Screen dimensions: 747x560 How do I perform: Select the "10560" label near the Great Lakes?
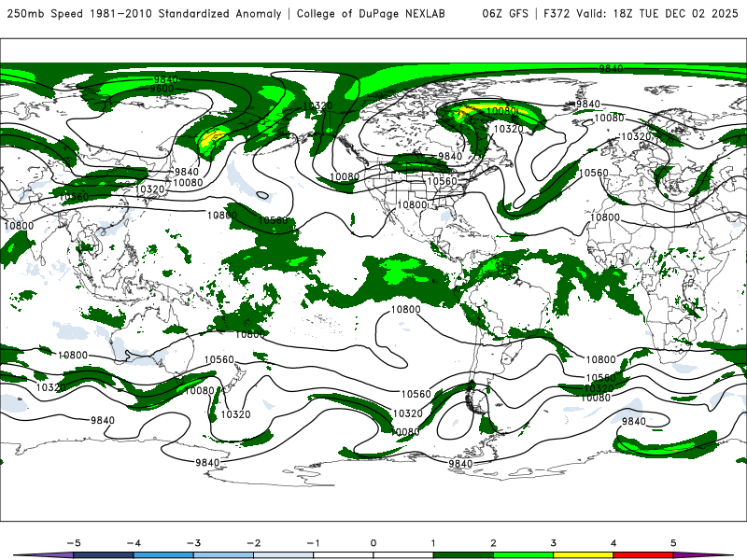coord(442,181)
